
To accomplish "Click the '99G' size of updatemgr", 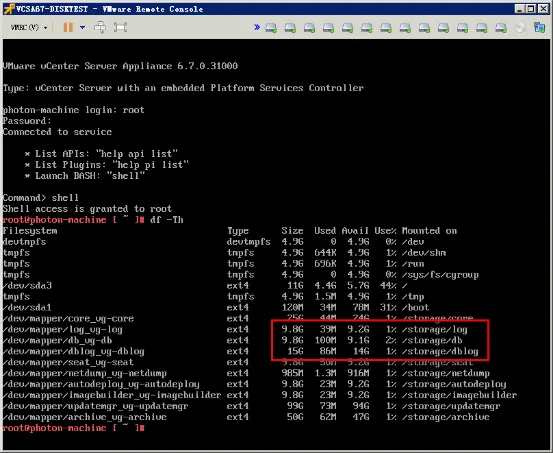I will 295,406.
